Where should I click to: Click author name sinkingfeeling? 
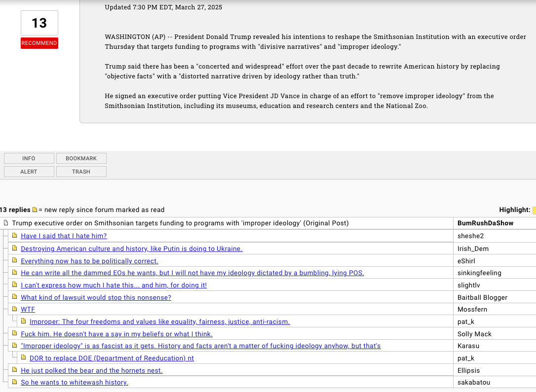click(479, 273)
